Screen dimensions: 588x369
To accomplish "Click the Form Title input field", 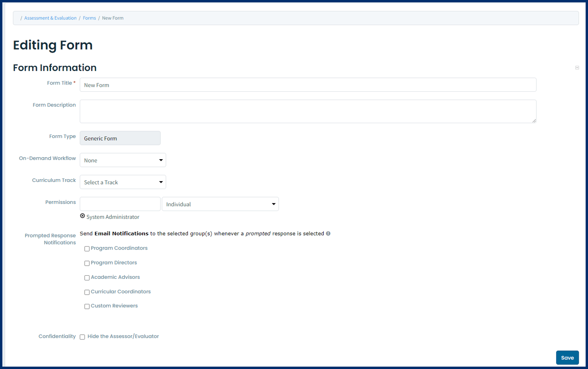I will [x=307, y=85].
